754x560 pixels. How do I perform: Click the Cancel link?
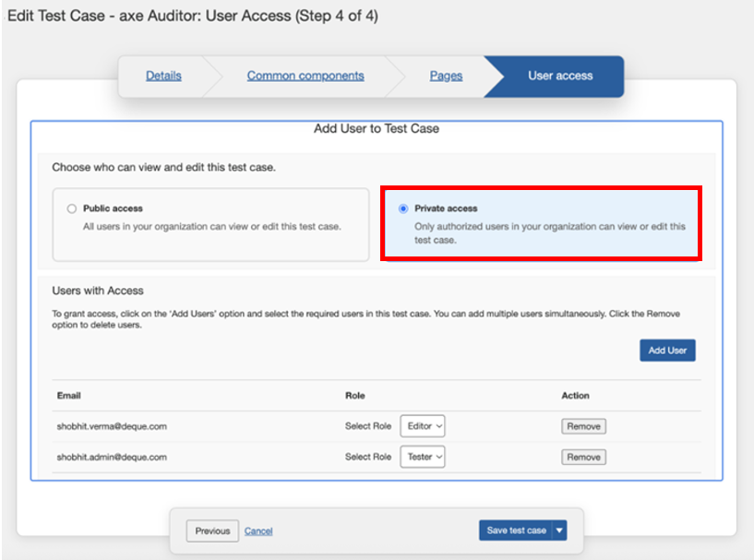258,530
